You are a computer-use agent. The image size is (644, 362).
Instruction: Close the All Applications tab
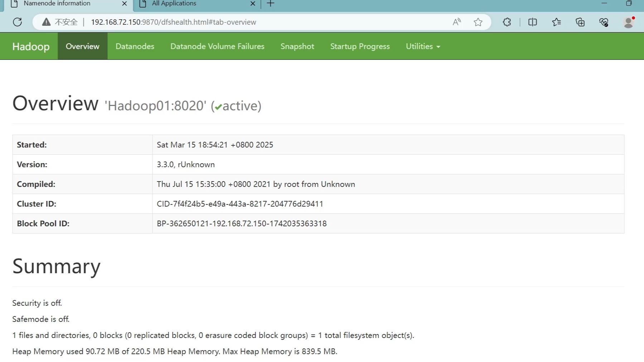[253, 4]
